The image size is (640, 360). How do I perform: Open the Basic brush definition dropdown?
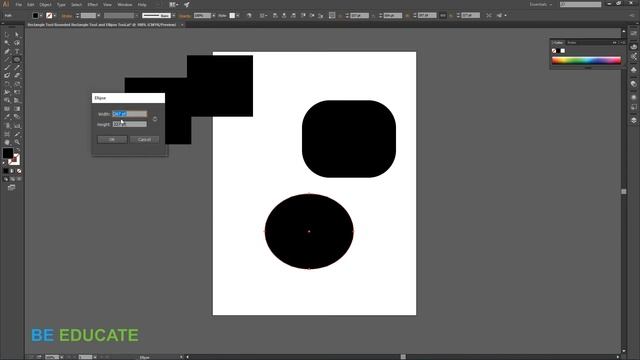[173, 16]
